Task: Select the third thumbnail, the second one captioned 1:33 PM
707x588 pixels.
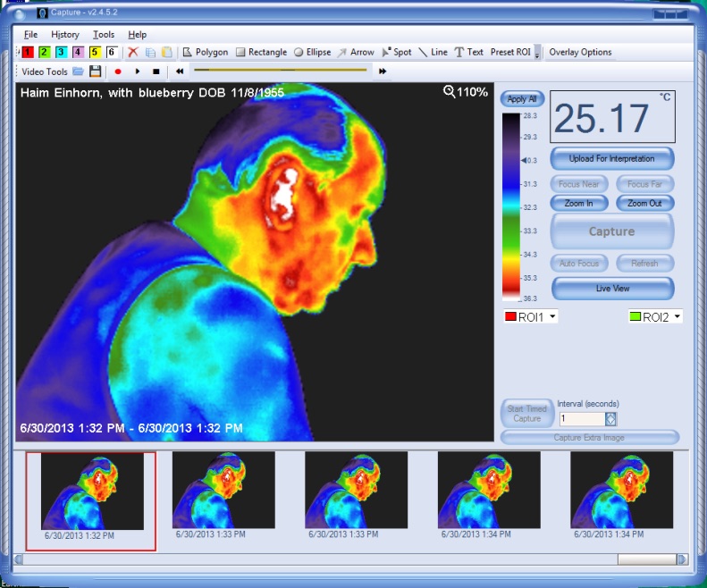Action: tap(357, 491)
